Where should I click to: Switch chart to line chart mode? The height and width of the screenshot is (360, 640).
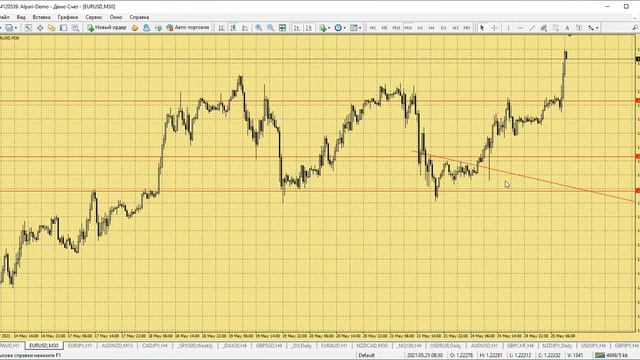click(245, 27)
